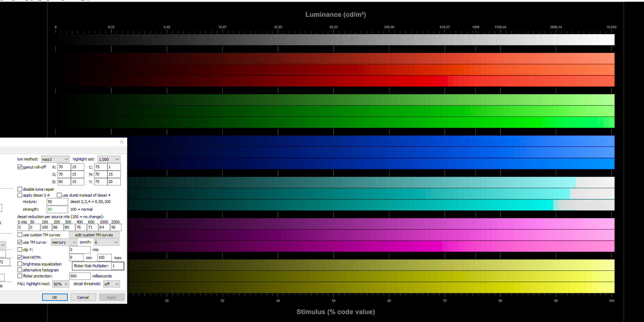Image resolution: width=644 pixels, height=322 pixels.
Task: Click the 2500 nits desat field showing 56
Action: point(116,228)
